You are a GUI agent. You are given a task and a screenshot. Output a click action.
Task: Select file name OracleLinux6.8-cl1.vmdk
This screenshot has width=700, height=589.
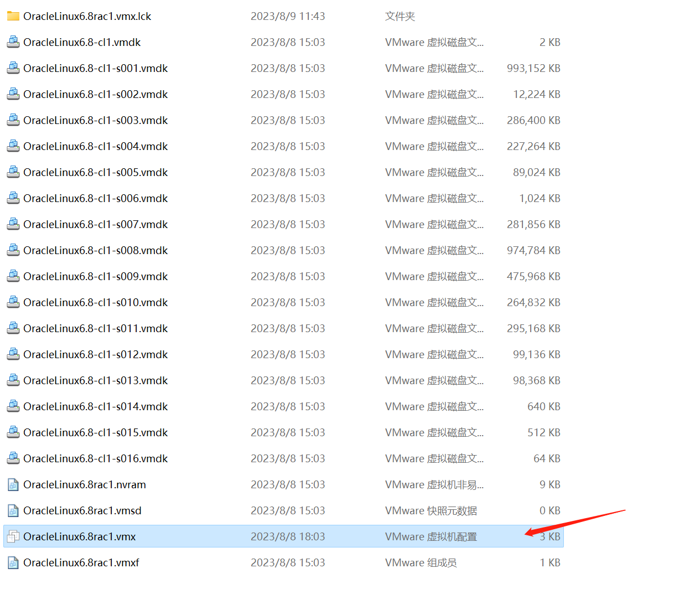[x=82, y=42]
